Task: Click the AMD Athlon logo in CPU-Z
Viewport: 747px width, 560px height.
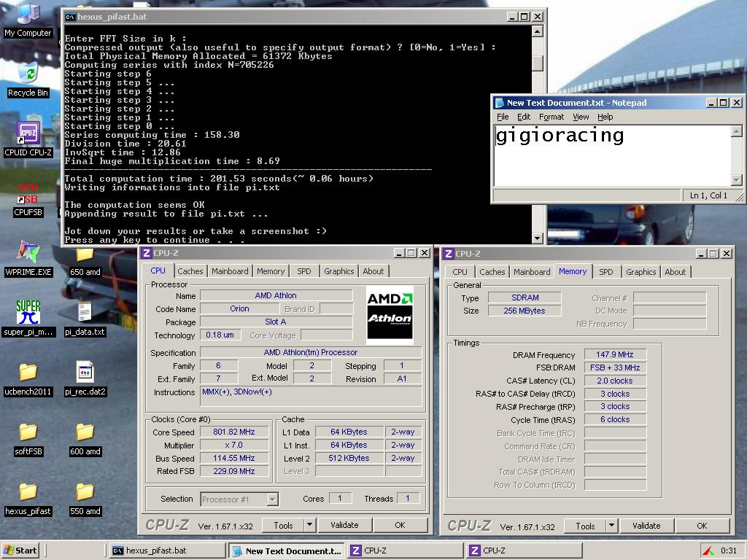Action: coord(390,314)
